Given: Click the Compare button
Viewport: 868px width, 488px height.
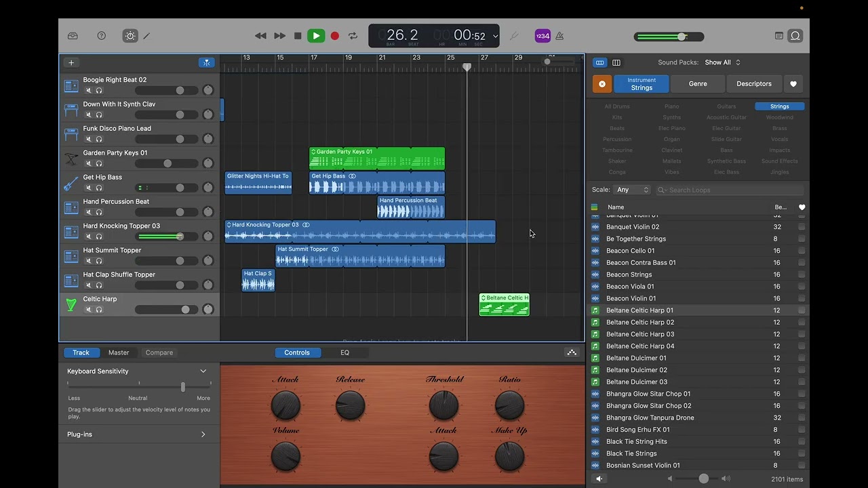Looking at the screenshot, I should tap(159, 352).
